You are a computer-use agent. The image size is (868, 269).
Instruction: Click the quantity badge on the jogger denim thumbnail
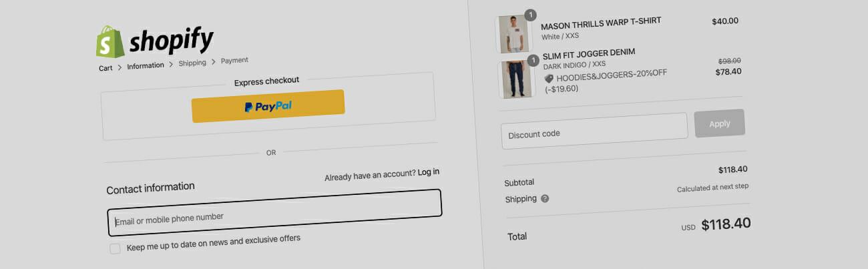coord(533,61)
